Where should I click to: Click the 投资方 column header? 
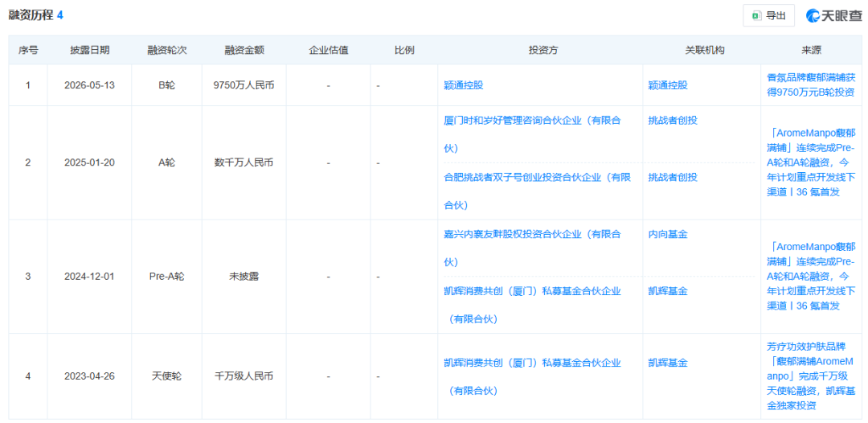pos(540,50)
